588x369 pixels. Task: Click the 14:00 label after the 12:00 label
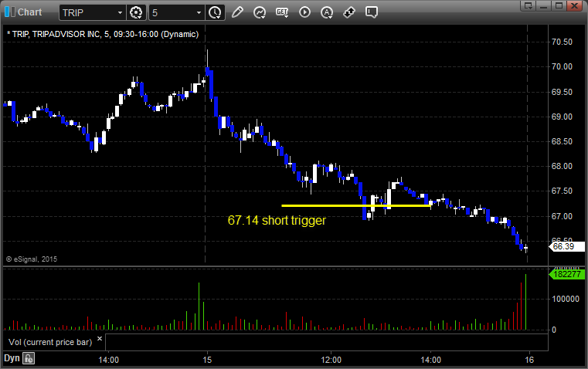click(430, 360)
